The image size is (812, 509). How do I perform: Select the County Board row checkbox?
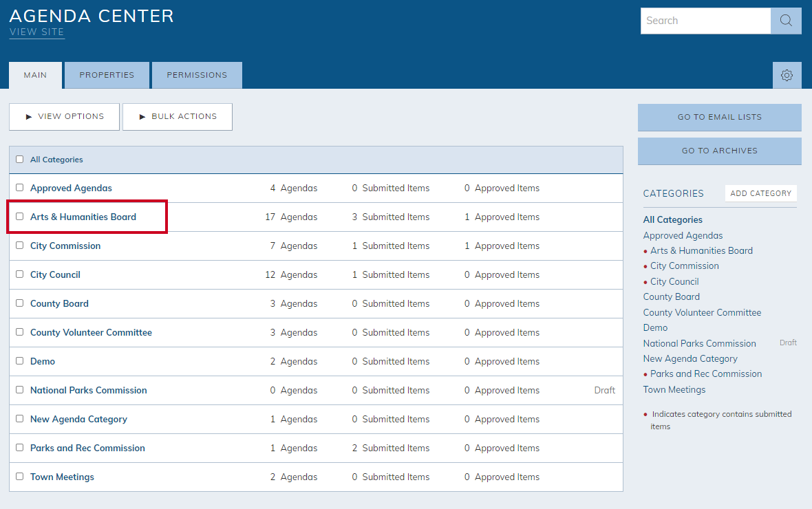coord(20,303)
